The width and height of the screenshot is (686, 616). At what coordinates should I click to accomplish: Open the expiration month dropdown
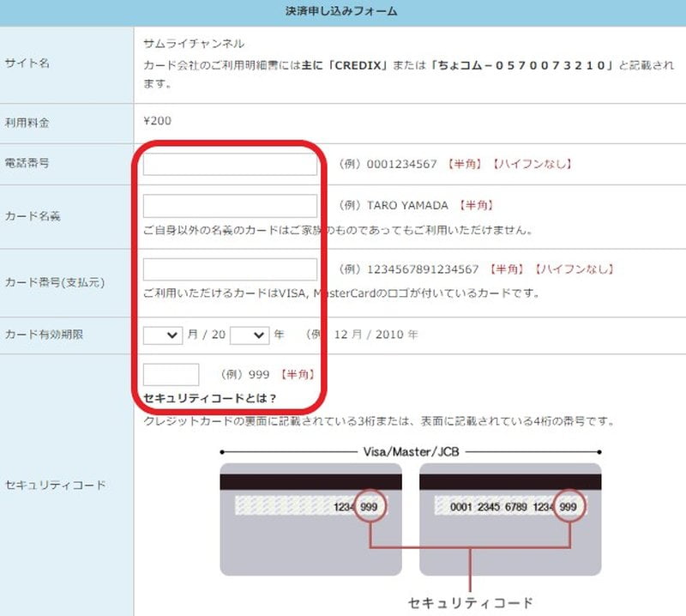coord(163,335)
